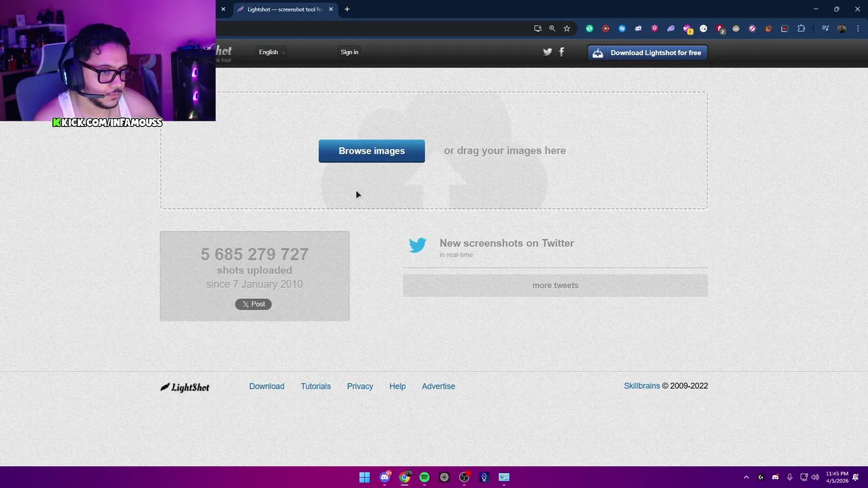868x488 pixels.
Task: Click the purple blocked-circle extension icon
Action: pos(752,28)
